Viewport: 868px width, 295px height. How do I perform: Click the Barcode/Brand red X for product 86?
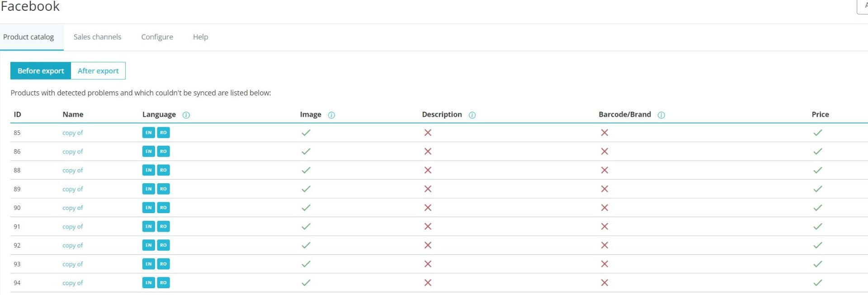click(604, 151)
